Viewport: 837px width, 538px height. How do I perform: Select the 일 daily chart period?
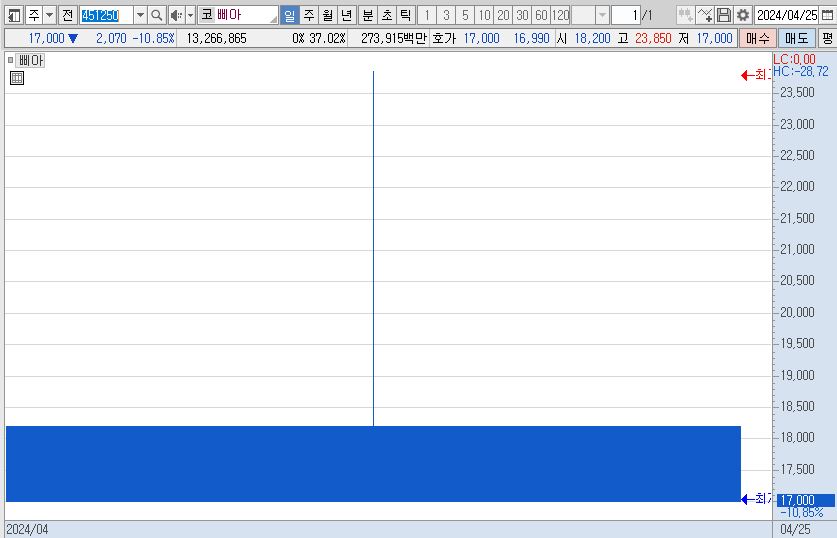click(x=289, y=15)
